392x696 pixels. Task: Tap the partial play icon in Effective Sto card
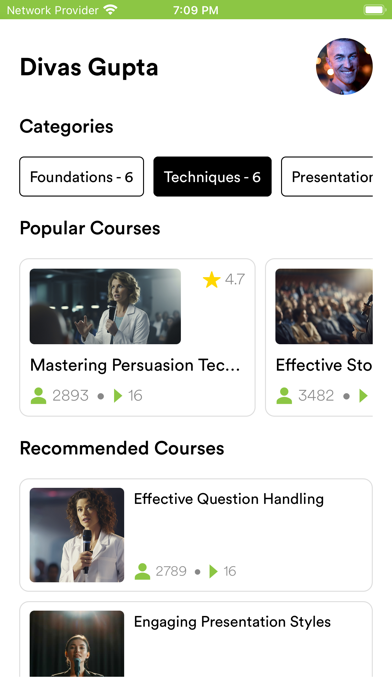pyautogui.click(x=364, y=395)
